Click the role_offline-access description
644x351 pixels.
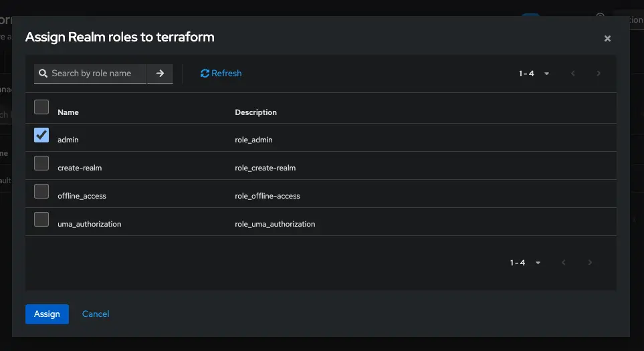coord(267,197)
